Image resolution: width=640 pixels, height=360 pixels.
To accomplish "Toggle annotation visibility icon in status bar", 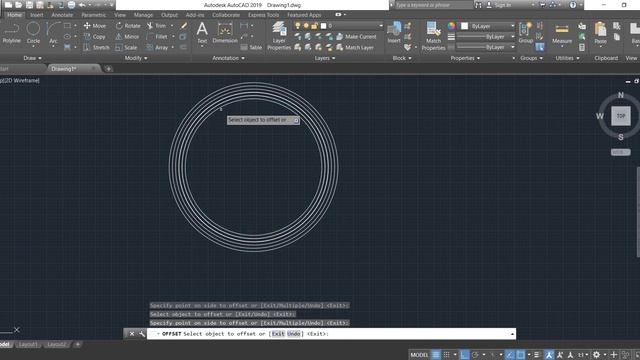I will pyautogui.click(x=549, y=355).
